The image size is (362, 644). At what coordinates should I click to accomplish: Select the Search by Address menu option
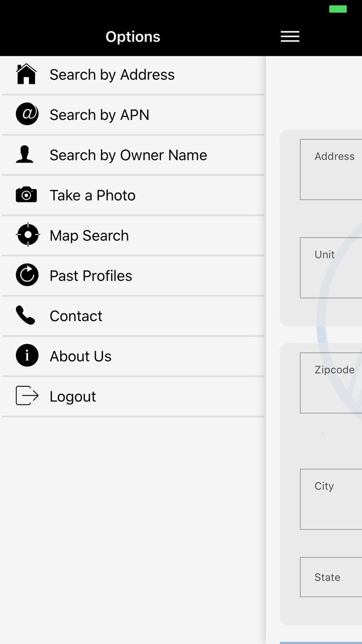[112, 75]
